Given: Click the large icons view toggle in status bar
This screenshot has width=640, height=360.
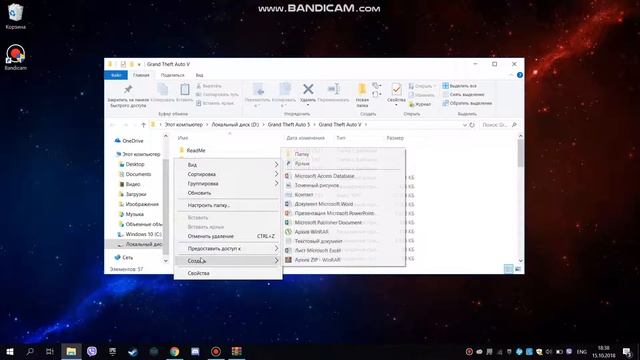Looking at the screenshot, I should [x=518, y=269].
